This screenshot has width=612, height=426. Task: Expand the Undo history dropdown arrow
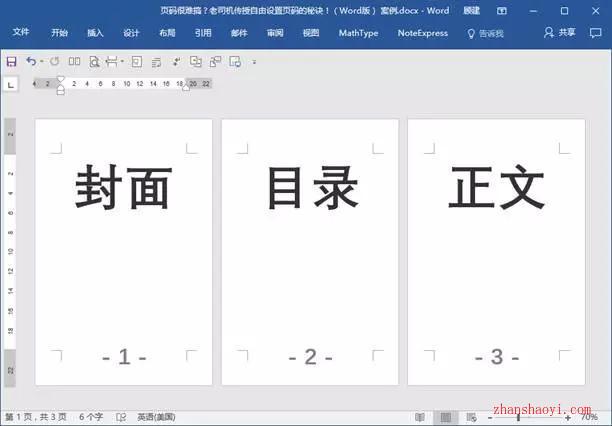(x=41, y=61)
